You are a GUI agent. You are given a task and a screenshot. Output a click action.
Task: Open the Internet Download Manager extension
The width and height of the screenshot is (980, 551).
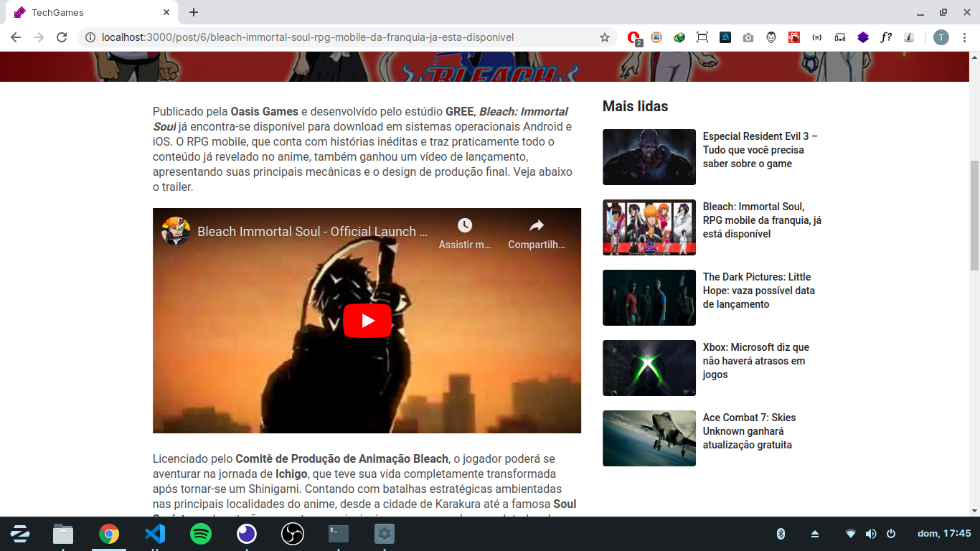pos(679,37)
